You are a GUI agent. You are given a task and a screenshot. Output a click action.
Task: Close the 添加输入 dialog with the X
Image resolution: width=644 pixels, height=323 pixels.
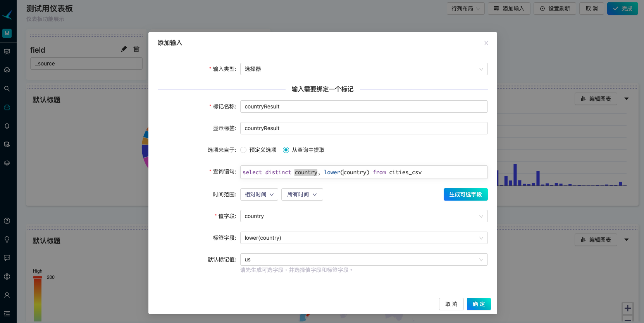point(486,43)
